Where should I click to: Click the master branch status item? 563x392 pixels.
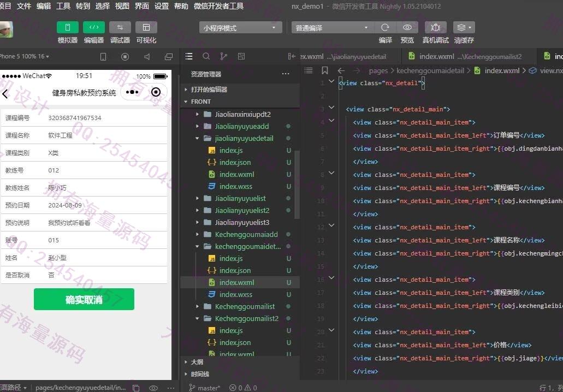[x=205, y=388]
